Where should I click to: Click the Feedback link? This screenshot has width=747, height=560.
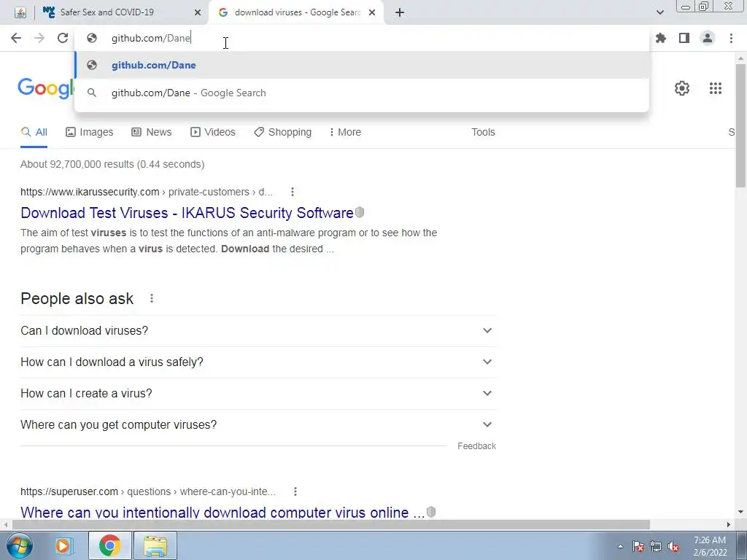(476, 446)
